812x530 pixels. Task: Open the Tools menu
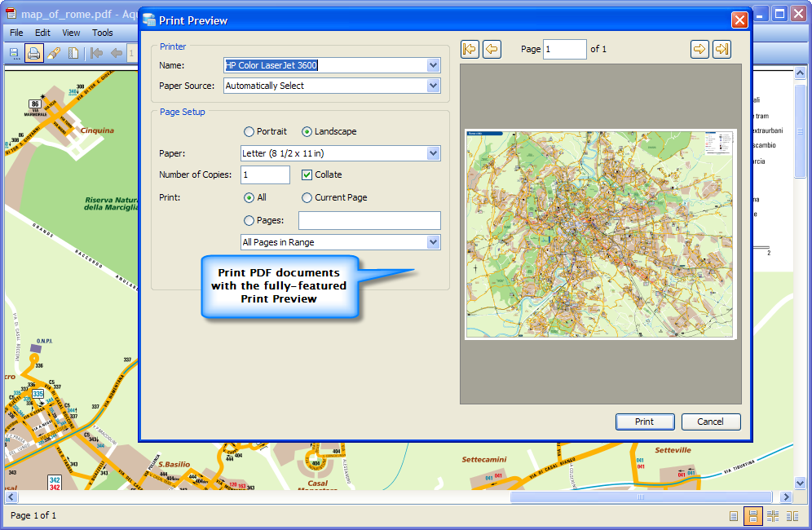coord(103,33)
